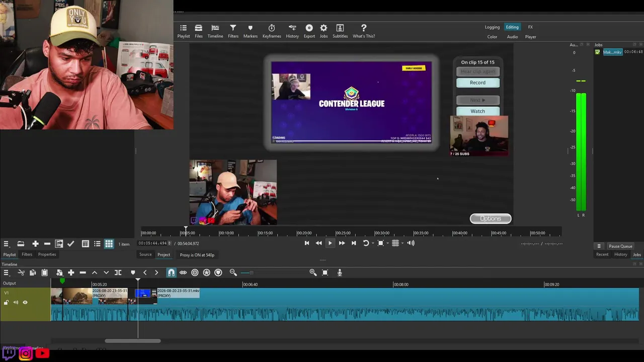This screenshot has height=362, width=644.
Task: Switch to the Logging layout
Action: (492, 27)
